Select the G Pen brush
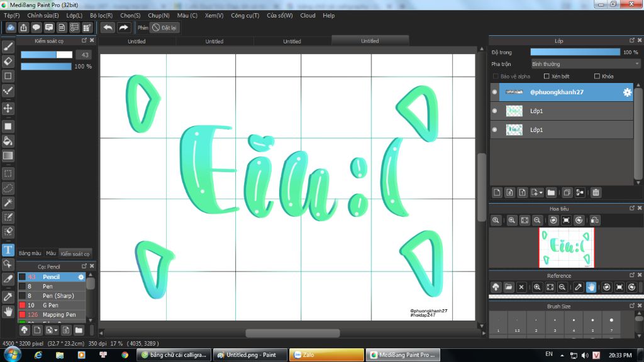Image resolution: width=644 pixels, height=362 pixels. [52, 305]
